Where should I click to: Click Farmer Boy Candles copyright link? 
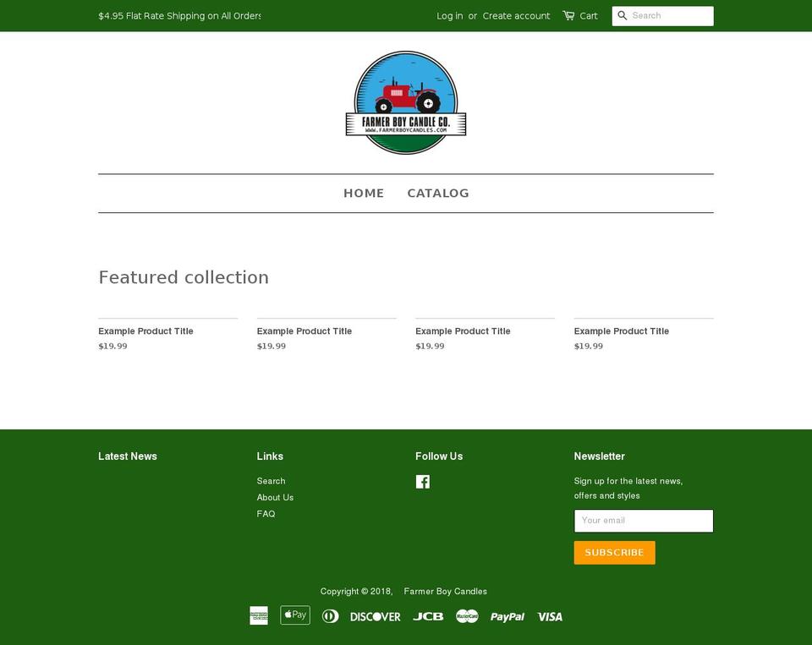[x=446, y=591]
